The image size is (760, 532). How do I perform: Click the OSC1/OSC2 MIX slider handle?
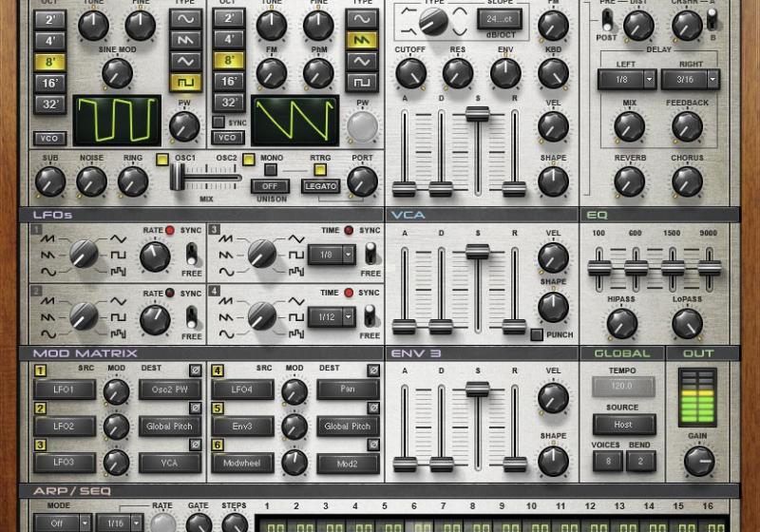(x=179, y=177)
